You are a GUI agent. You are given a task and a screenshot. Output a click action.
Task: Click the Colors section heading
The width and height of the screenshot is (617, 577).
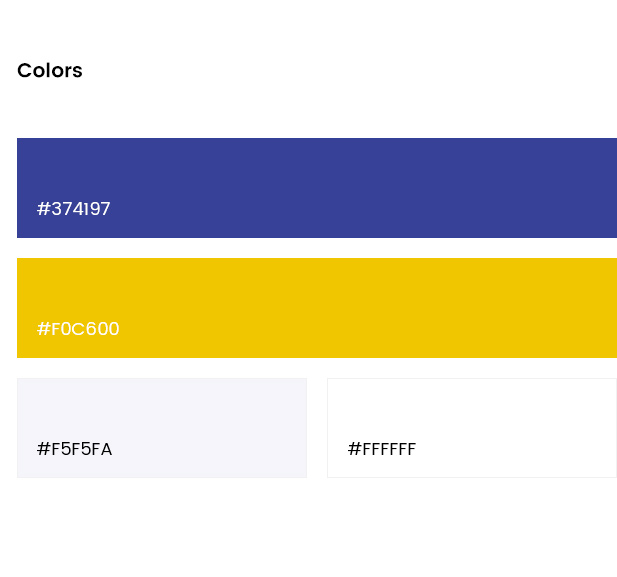coord(50,70)
